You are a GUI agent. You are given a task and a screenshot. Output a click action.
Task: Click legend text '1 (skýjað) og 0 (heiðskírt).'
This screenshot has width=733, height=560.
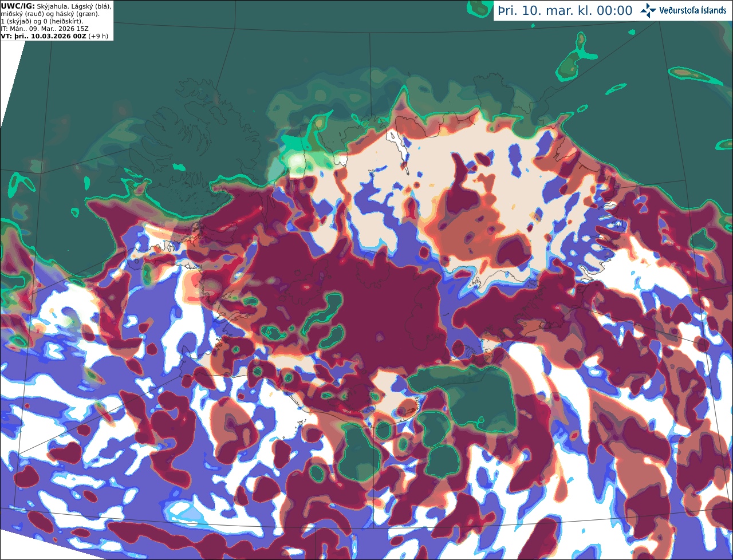(x=42, y=21)
